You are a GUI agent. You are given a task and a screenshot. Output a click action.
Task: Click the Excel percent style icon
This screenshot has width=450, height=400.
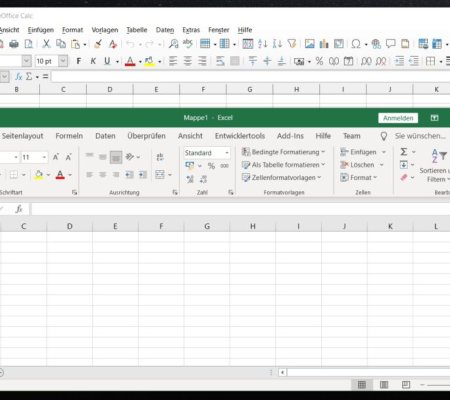click(211, 166)
